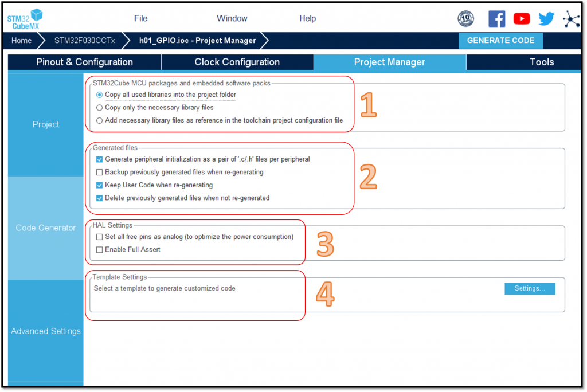
Task: Select Add necessary library files as reference
Action: (x=99, y=120)
